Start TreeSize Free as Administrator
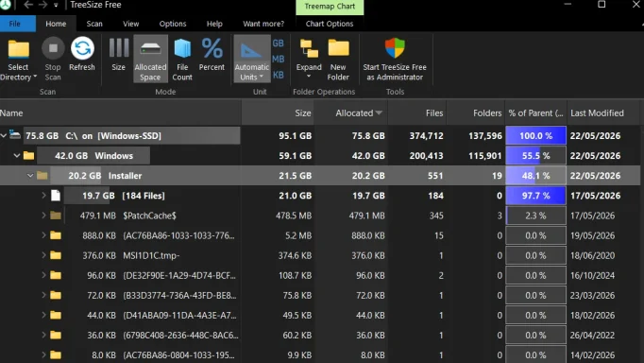Viewport: 644px width, 363px height. click(395, 59)
